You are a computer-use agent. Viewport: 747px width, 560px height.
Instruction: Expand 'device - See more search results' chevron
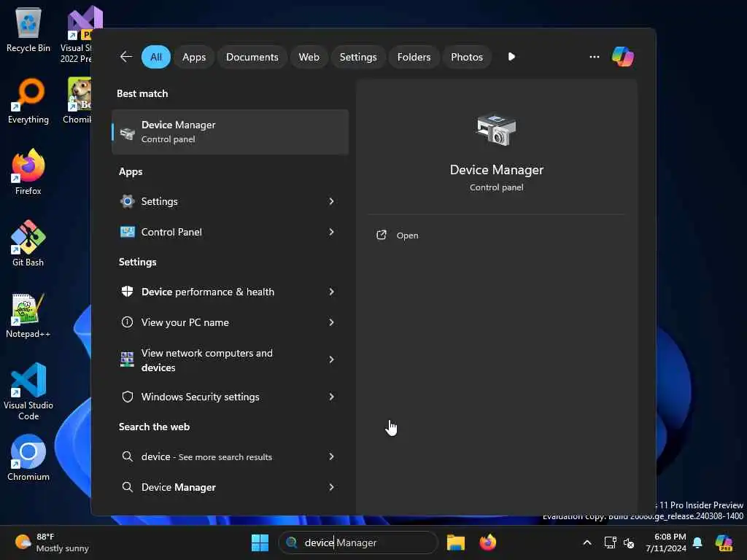click(x=332, y=456)
